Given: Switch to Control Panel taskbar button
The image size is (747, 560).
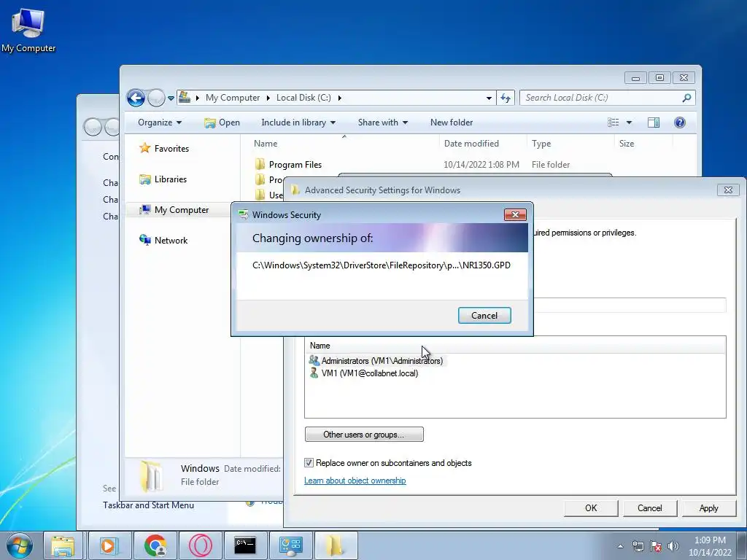Looking at the screenshot, I should 290,545.
